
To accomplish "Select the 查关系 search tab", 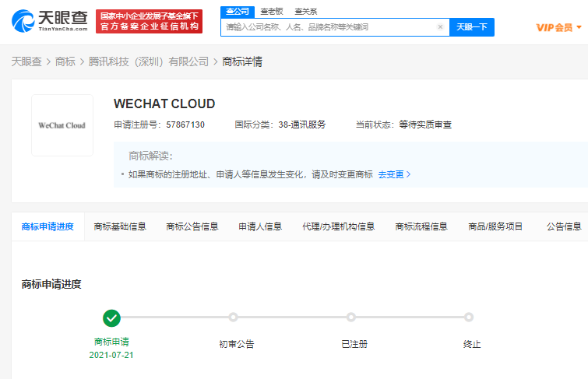I will [x=306, y=11].
